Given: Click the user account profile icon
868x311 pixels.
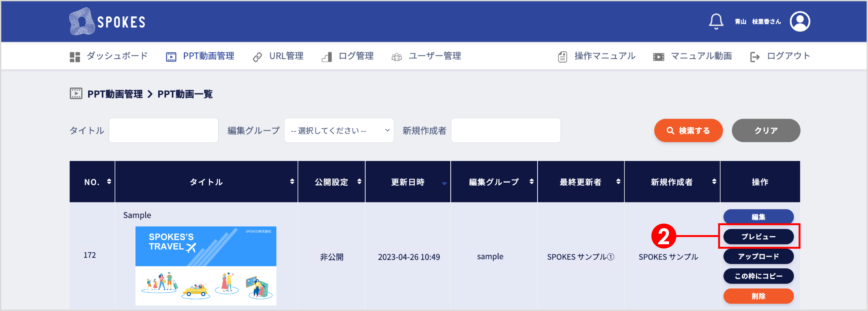Looking at the screenshot, I should point(800,21).
